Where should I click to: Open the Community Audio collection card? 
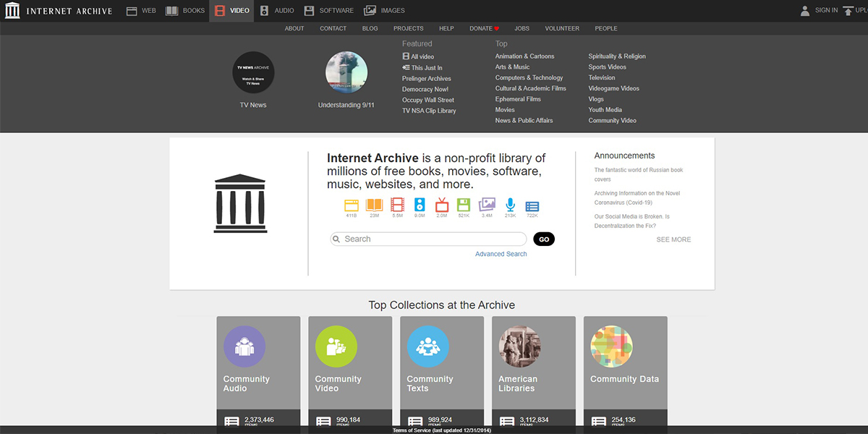point(258,371)
